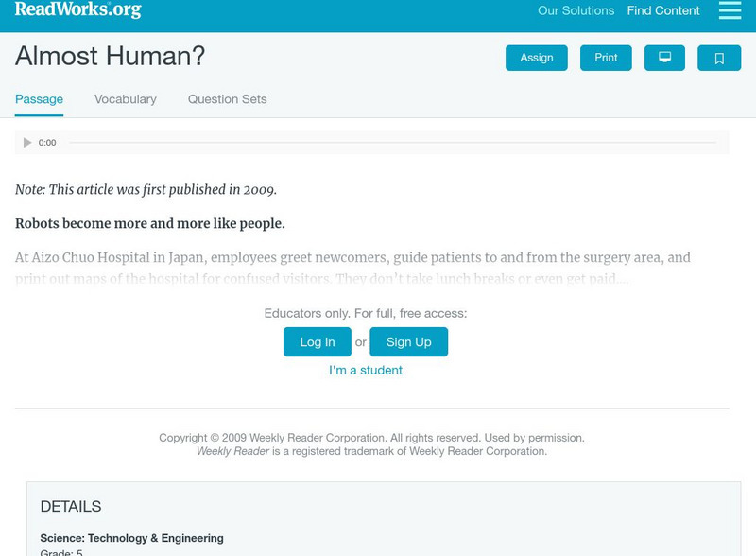Image resolution: width=756 pixels, height=556 pixels.
Task: Click the ReadWorks.org logo
Action: [78, 10]
